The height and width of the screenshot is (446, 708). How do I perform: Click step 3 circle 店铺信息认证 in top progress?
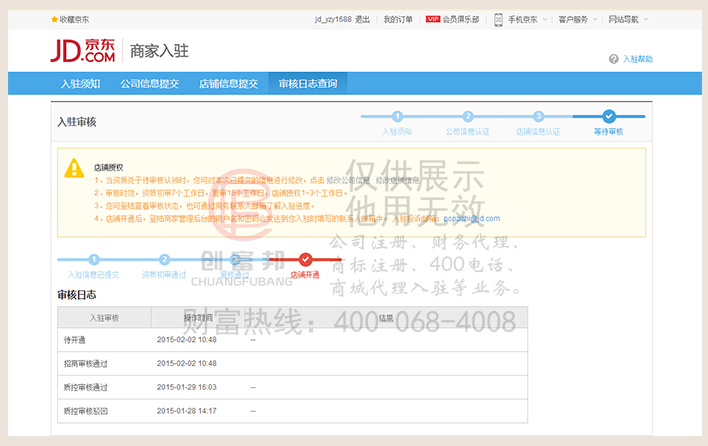tap(538, 116)
